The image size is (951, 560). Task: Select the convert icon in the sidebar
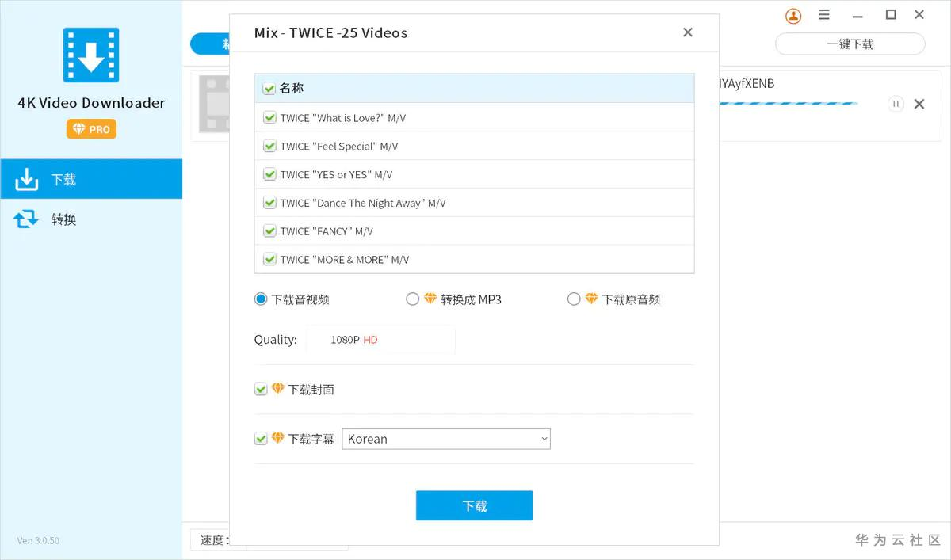[26, 219]
